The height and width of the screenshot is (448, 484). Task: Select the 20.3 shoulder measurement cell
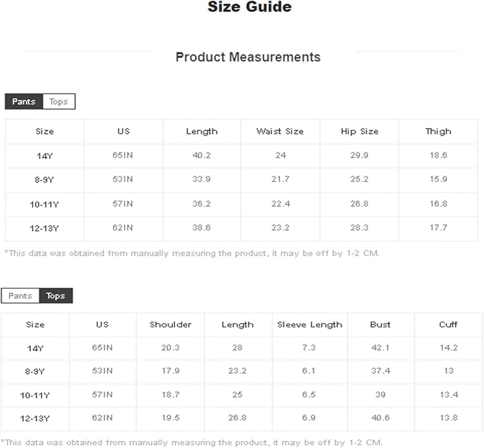(170, 348)
